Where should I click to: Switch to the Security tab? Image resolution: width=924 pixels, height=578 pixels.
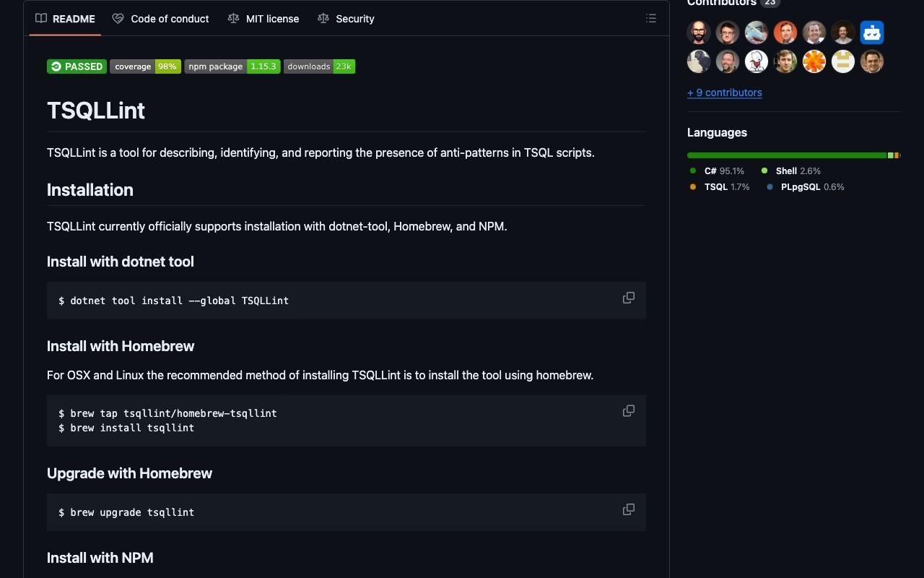pos(346,19)
